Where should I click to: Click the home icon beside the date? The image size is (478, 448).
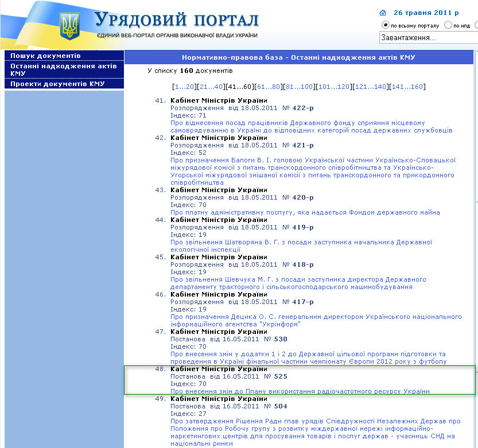point(383,13)
